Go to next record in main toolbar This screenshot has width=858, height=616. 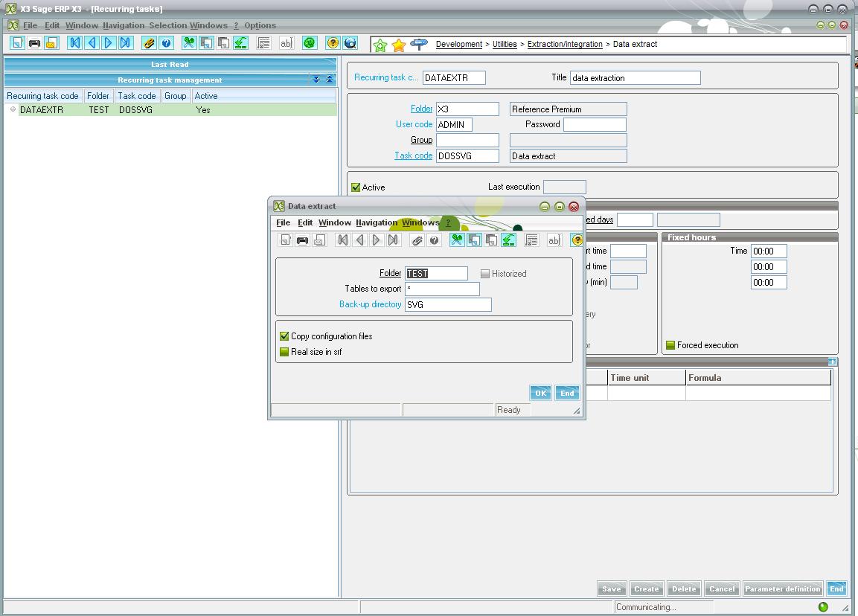[x=109, y=42]
